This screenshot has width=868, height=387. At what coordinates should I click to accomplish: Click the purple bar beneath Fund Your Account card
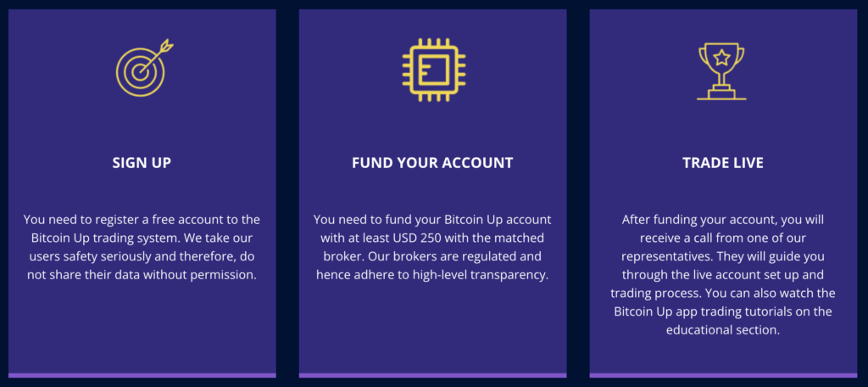tap(432, 375)
